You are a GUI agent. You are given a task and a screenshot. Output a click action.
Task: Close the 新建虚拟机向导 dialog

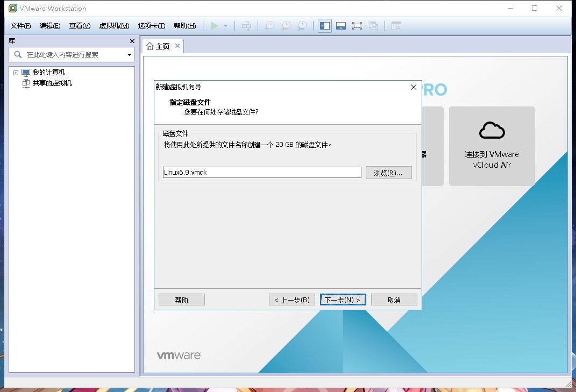(x=413, y=87)
